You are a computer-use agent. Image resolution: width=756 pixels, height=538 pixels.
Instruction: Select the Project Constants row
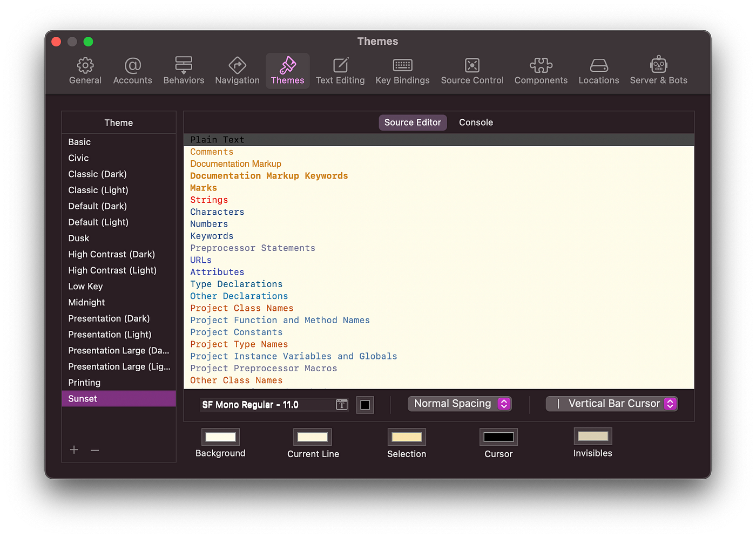438,332
